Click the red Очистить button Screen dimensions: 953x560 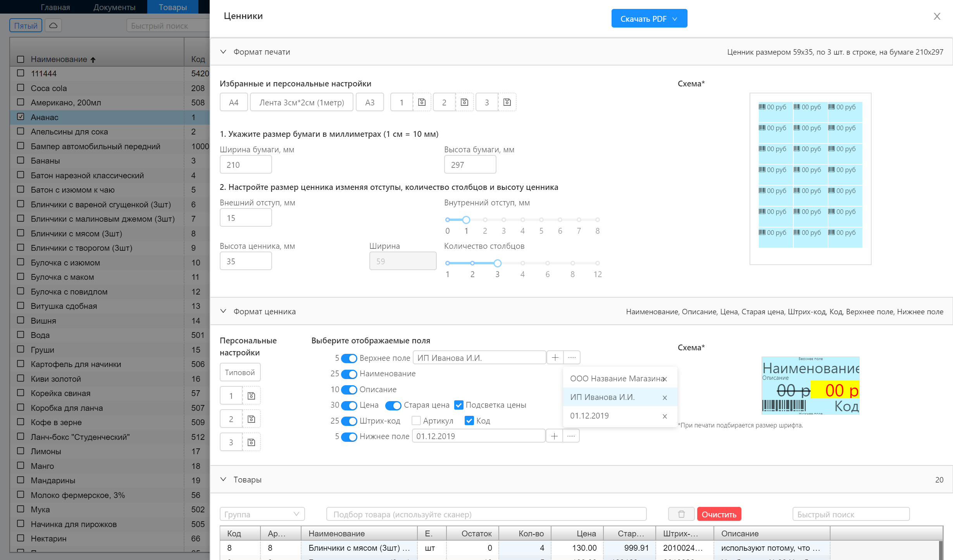pos(719,514)
